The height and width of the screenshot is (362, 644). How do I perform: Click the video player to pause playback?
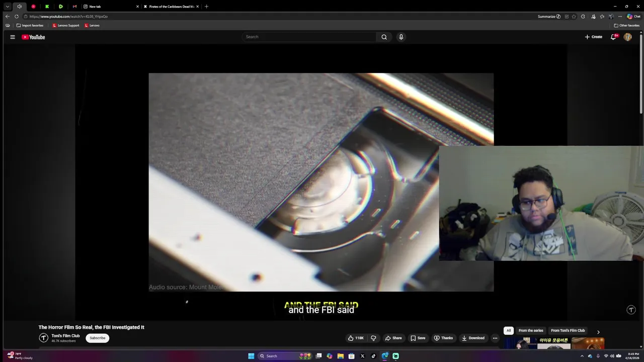click(x=321, y=182)
